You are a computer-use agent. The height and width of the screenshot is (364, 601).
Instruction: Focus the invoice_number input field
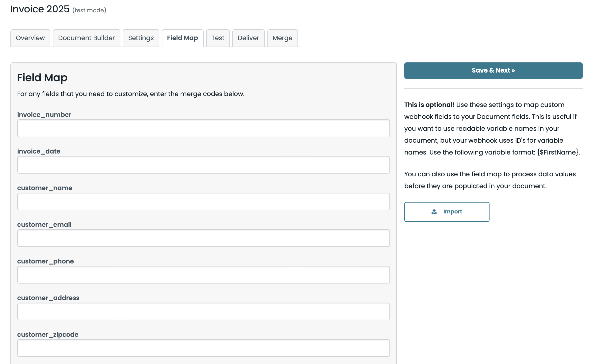point(203,128)
